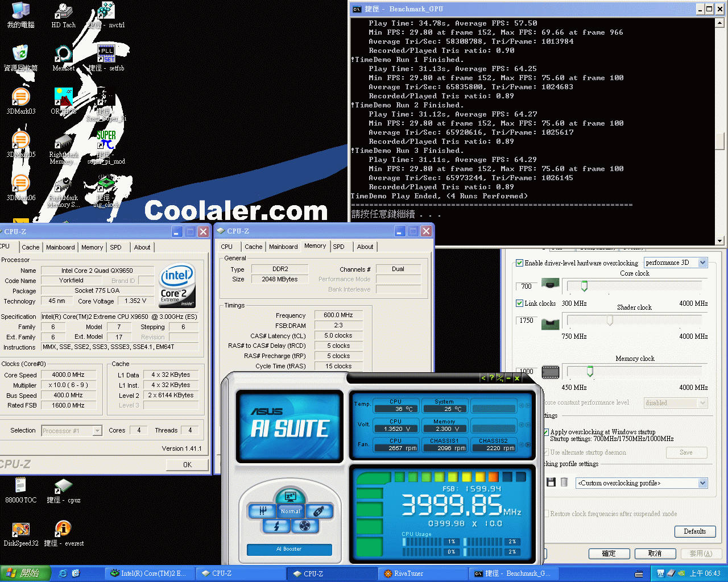Open AI Suite help question mark

click(491, 378)
